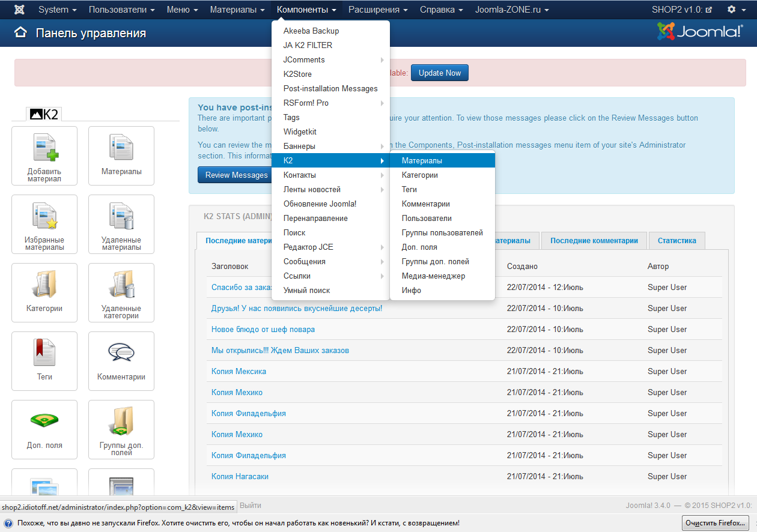Image resolution: width=757 pixels, height=532 pixels.
Task: Click the Joomla logo icon in top bar
Action: (19, 10)
